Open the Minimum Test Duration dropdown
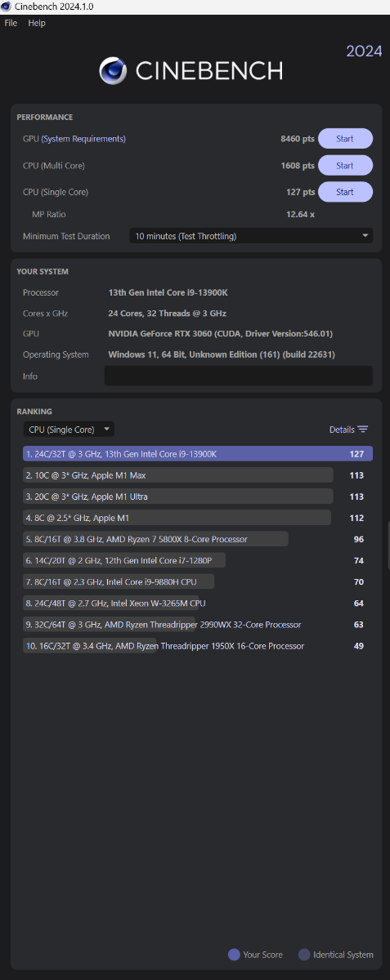This screenshot has height=980, width=390. (252, 236)
